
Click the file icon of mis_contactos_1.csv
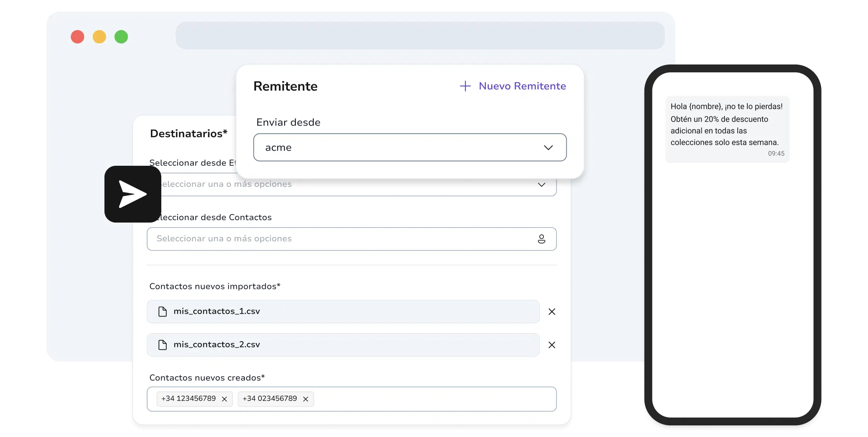[x=162, y=311]
